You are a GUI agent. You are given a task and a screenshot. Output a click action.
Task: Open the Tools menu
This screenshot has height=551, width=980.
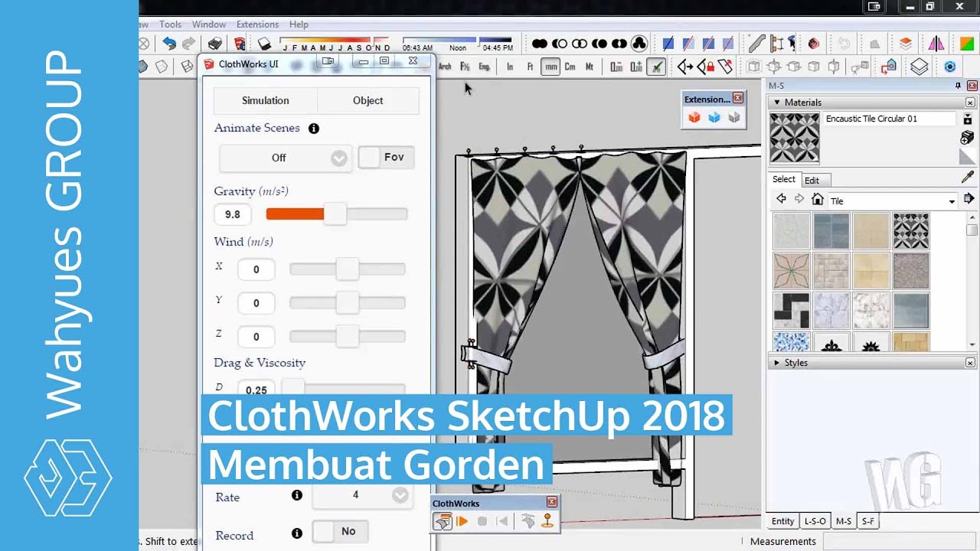(x=170, y=24)
